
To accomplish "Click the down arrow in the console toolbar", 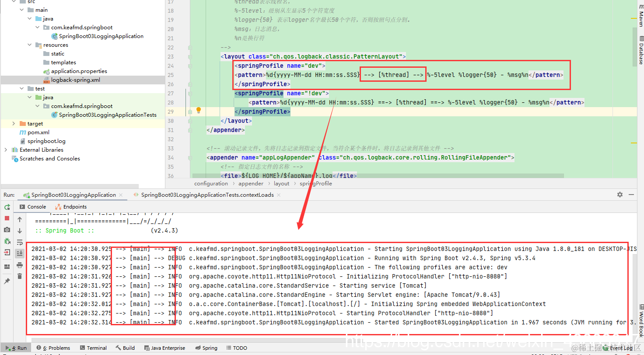I will [x=20, y=230].
